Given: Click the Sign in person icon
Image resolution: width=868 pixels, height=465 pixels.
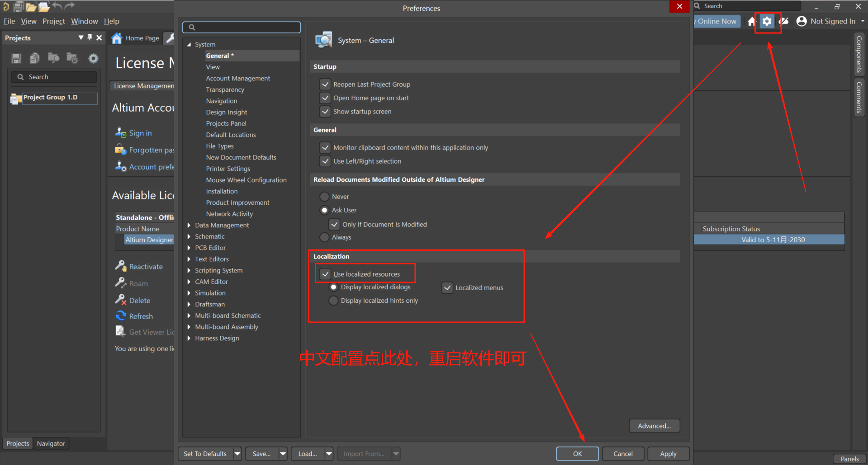Looking at the screenshot, I should pyautogui.click(x=120, y=132).
